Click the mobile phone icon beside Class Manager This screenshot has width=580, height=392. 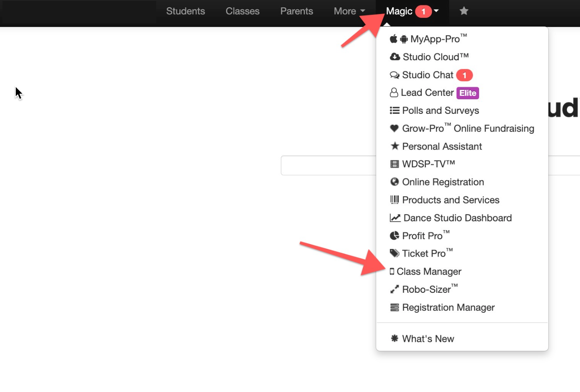(x=392, y=272)
